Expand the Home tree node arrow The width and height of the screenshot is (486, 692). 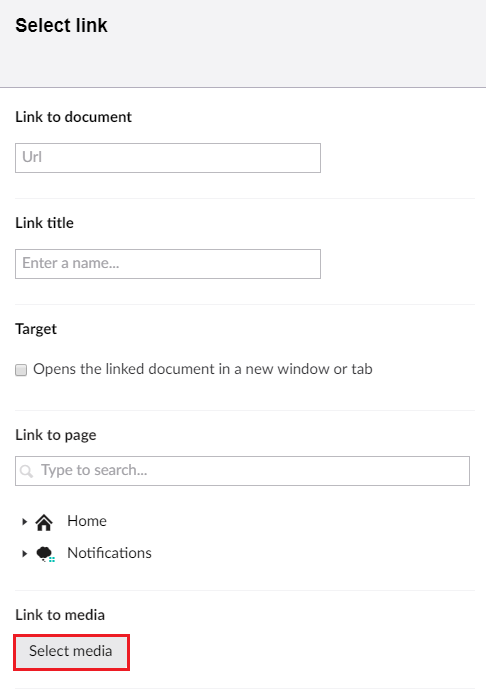click(24, 522)
